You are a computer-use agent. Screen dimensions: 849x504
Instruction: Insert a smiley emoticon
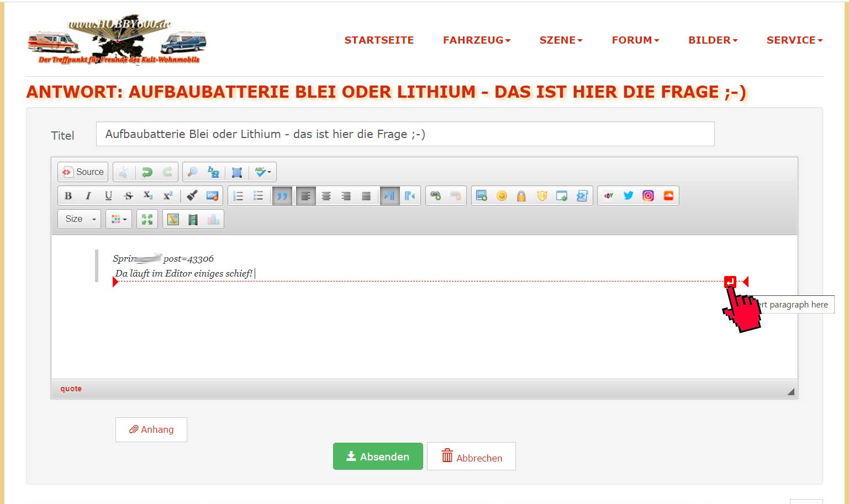(502, 196)
